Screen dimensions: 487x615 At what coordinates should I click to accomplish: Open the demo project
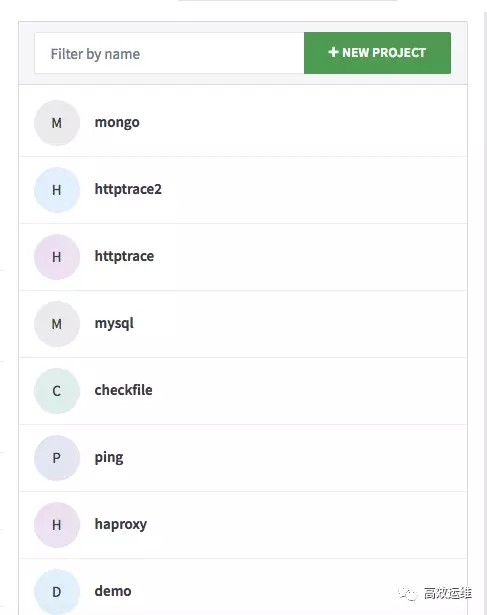click(113, 591)
